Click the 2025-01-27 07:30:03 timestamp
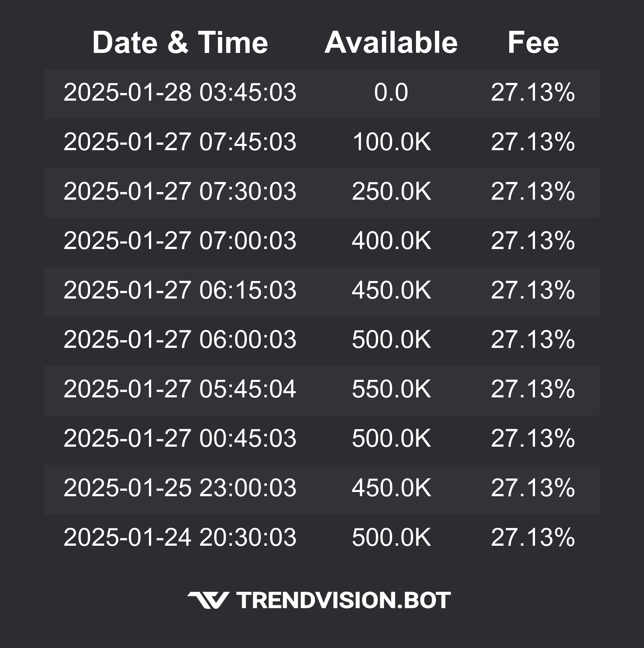Image resolution: width=644 pixels, height=648 pixels. click(x=180, y=191)
